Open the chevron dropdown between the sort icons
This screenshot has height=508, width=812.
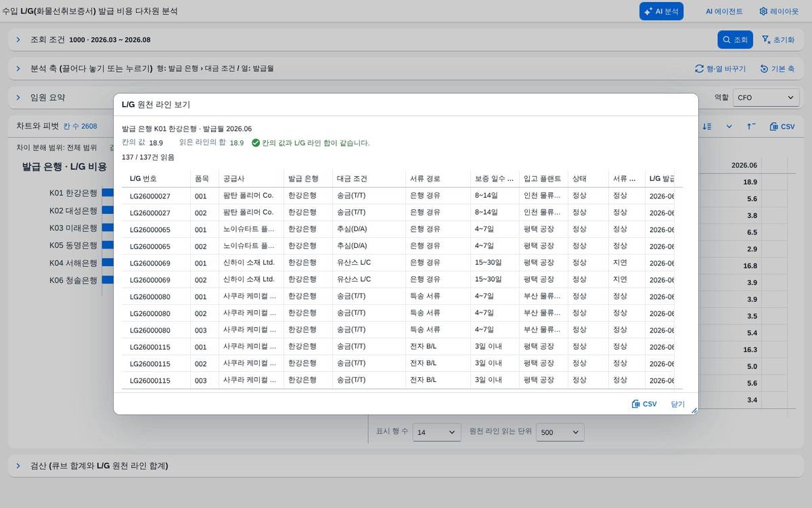point(729,126)
